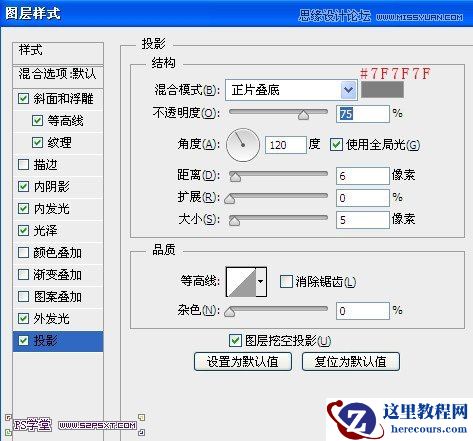This screenshot has height=441, width=473.
Task: Enable the 颜色叠加 checkbox
Action: 23,253
